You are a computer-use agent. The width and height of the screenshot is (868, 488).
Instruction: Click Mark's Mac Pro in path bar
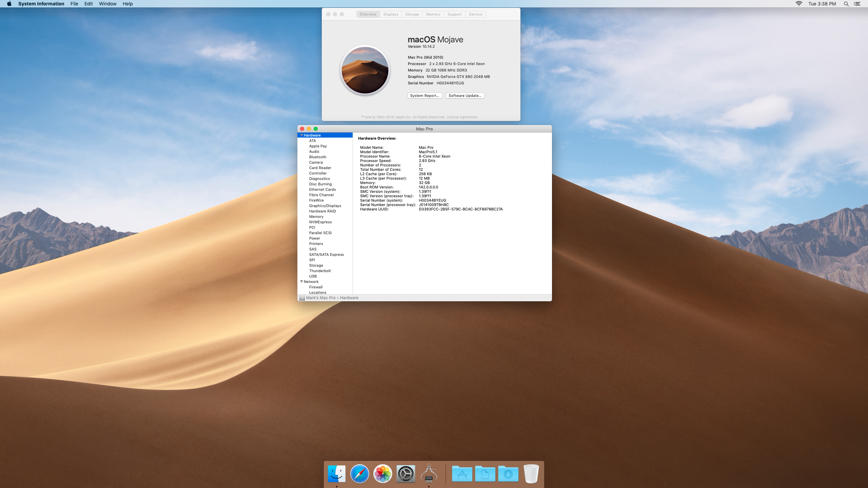pyautogui.click(x=321, y=298)
